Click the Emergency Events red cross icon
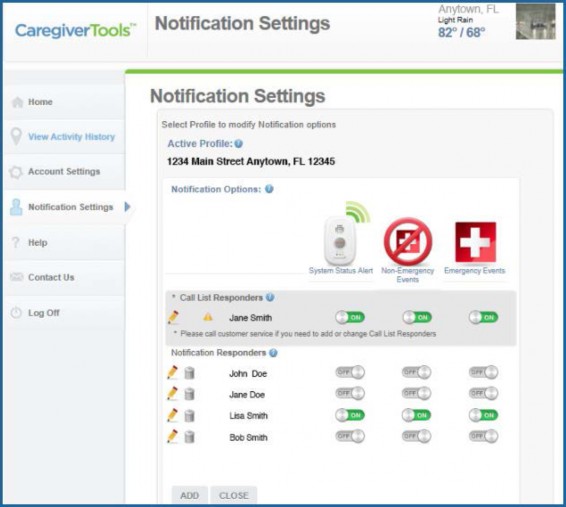The height and width of the screenshot is (507, 566). coord(475,242)
